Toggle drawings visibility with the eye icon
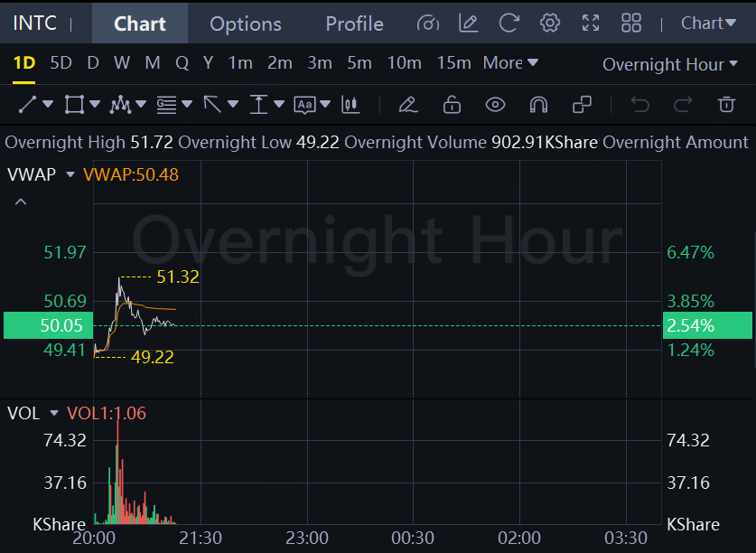756x553 pixels. 495,105
